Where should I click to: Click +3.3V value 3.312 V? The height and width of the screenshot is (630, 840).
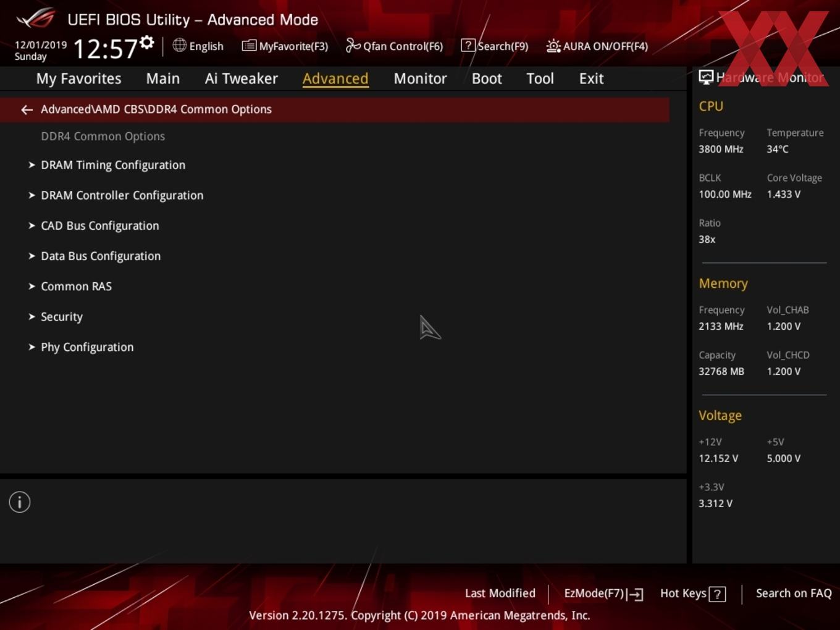[x=715, y=503]
